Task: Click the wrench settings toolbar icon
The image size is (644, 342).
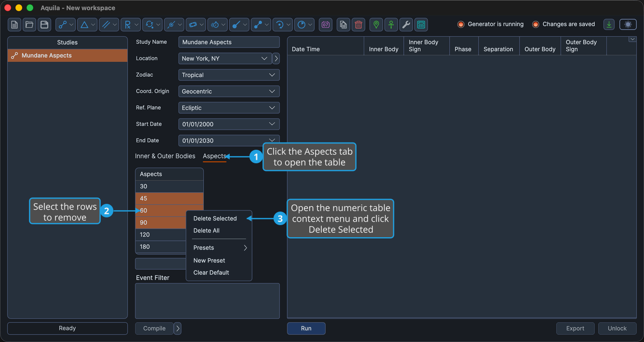Action: [406, 25]
